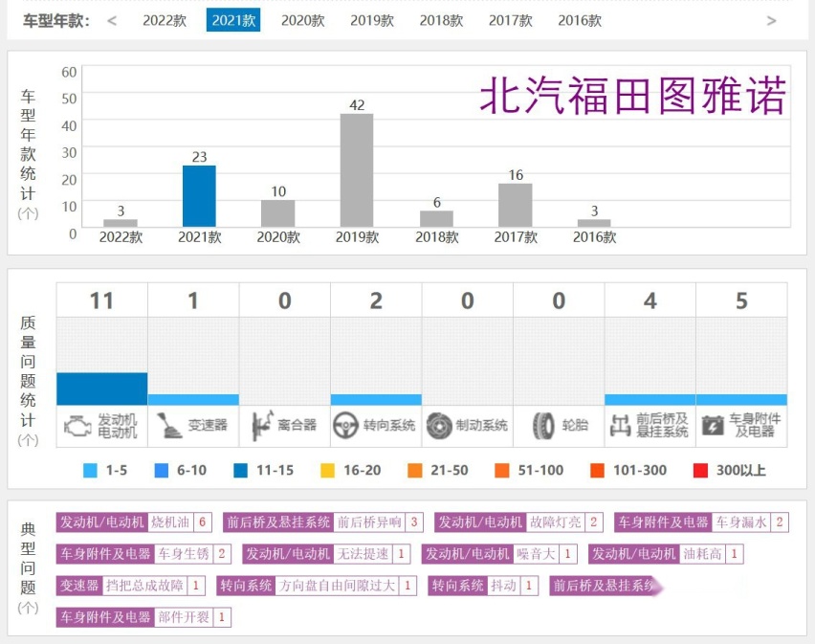815x644 pixels.
Task: Switch to the 2020款 tab
Action: 303,20
